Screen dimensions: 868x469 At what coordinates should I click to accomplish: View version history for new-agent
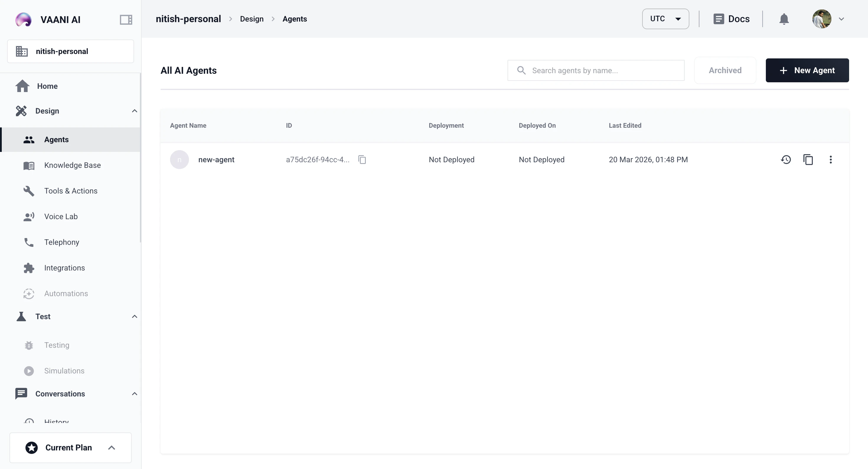(786, 160)
